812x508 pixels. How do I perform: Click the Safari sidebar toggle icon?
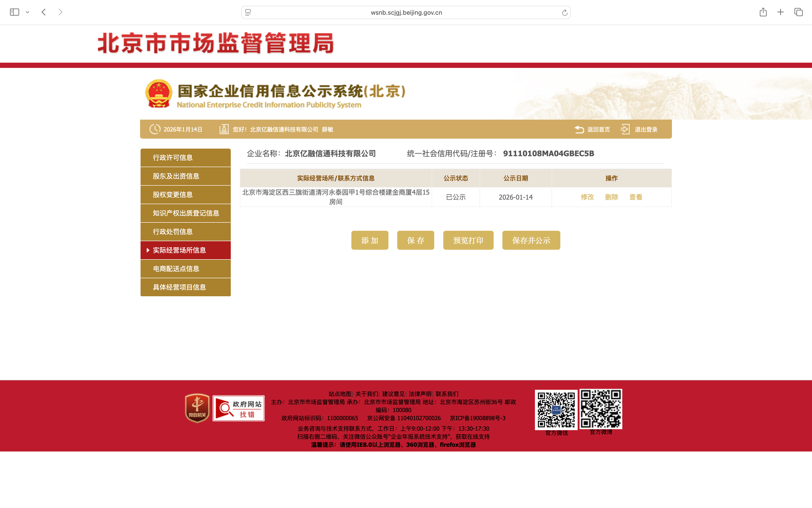(x=14, y=12)
